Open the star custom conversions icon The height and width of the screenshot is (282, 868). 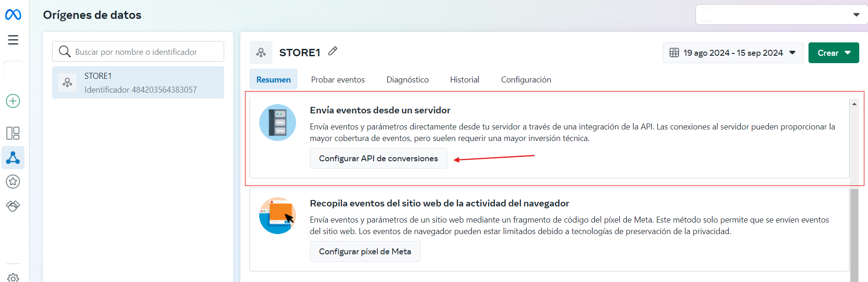13,182
